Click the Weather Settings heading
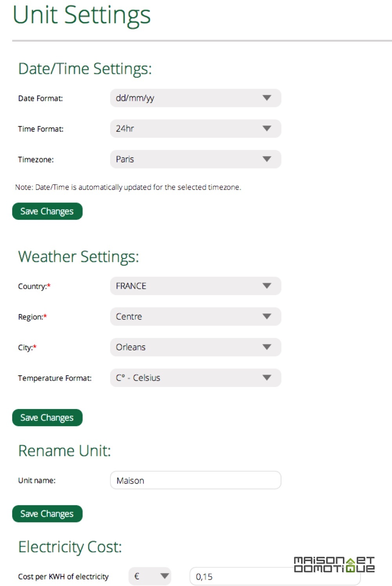The height and width of the screenshot is (586, 392). point(78,257)
